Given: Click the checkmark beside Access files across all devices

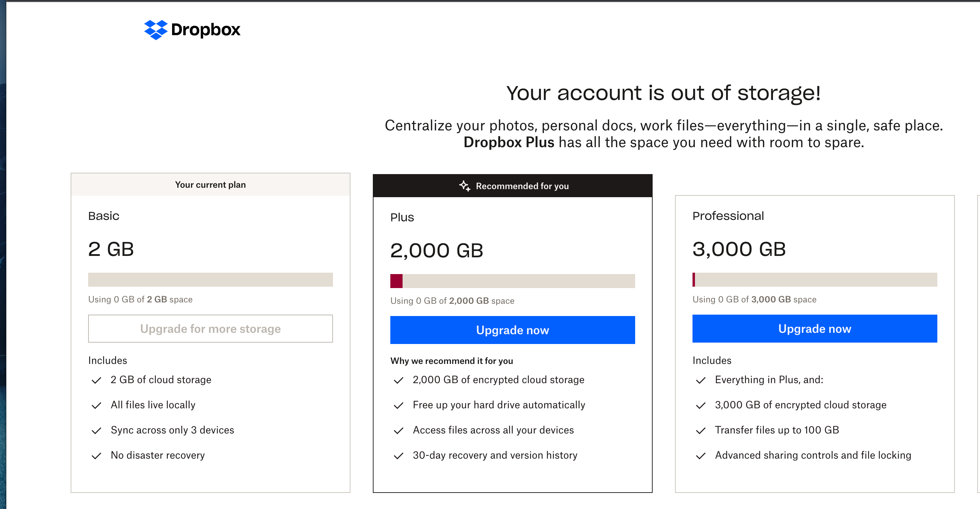Looking at the screenshot, I should (399, 430).
